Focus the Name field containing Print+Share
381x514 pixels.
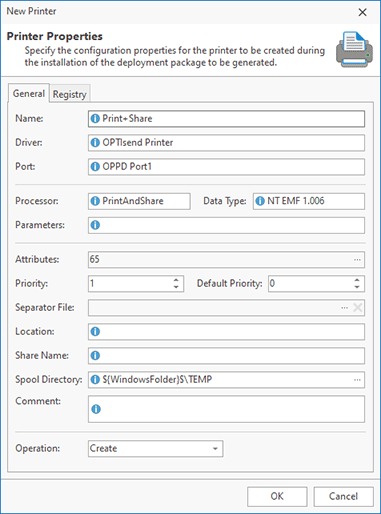pyautogui.click(x=226, y=119)
